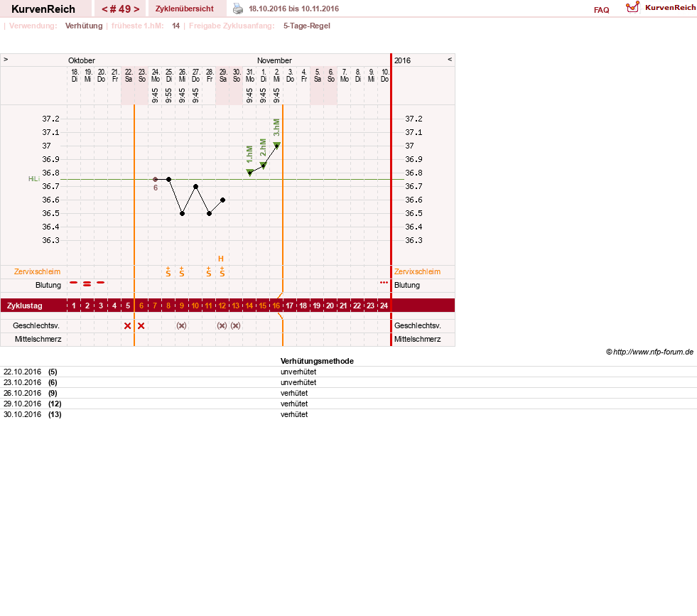Click the Zyklustag row label
The image size is (697, 616).
point(24,306)
